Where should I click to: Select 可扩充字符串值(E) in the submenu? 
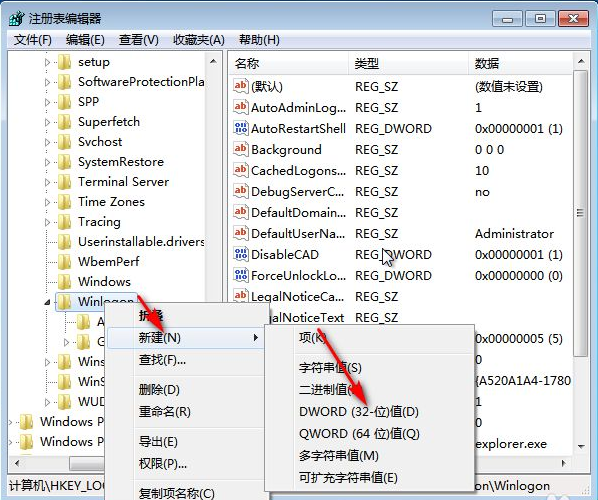point(370,477)
